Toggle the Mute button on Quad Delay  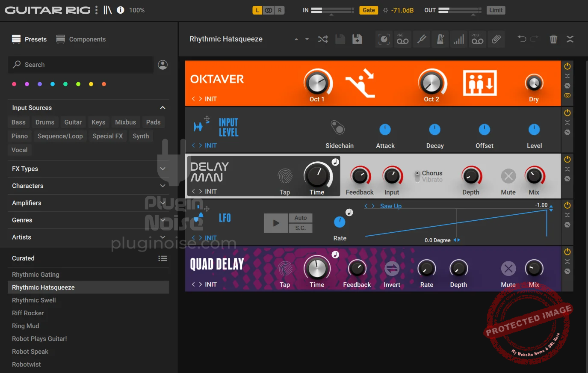(508, 269)
